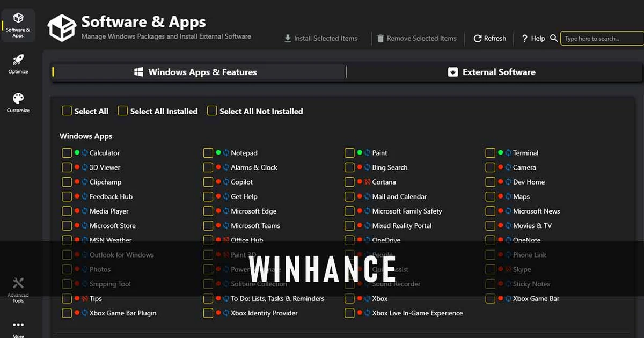Switch to External Software tab
The image size is (644, 338).
tap(492, 72)
